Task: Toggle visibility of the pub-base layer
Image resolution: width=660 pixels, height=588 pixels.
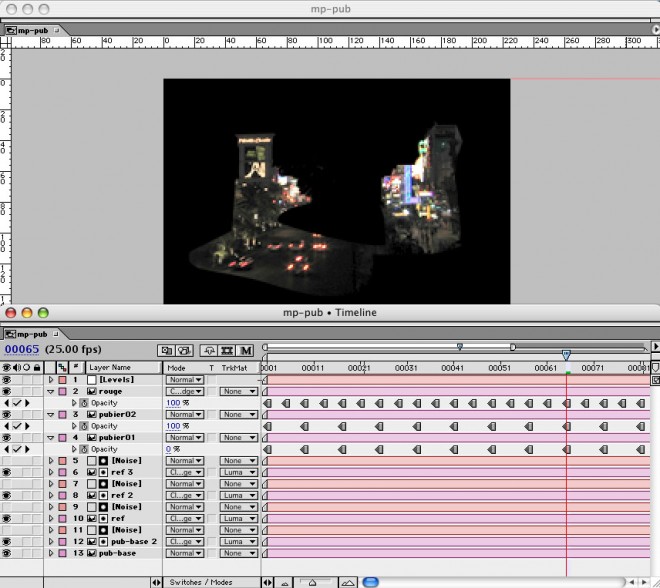Action: [x=7, y=553]
